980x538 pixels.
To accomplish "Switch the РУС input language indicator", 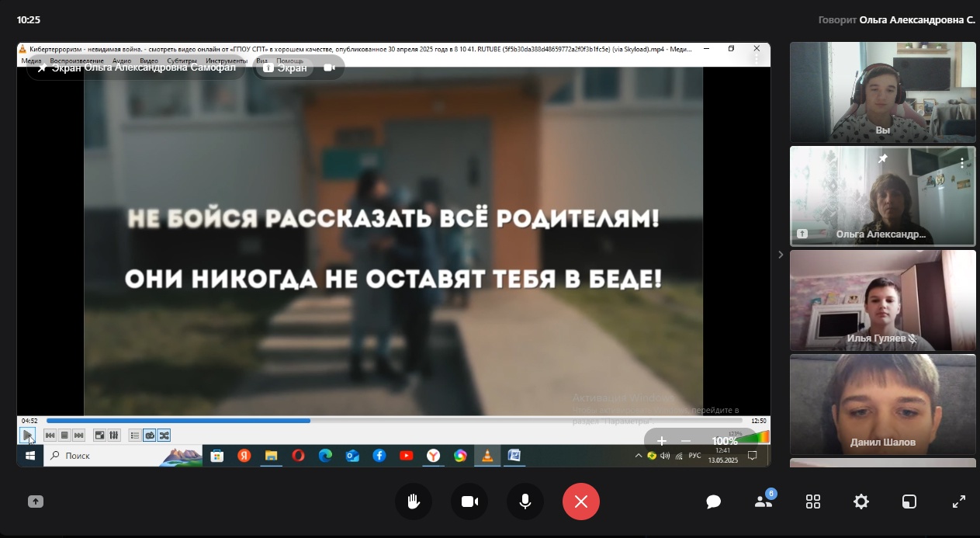I will (694, 456).
